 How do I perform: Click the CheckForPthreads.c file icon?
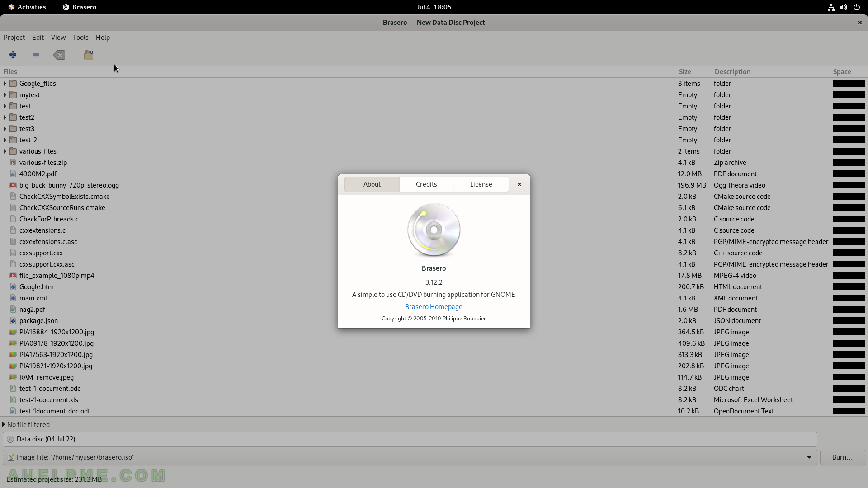[13, 219]
